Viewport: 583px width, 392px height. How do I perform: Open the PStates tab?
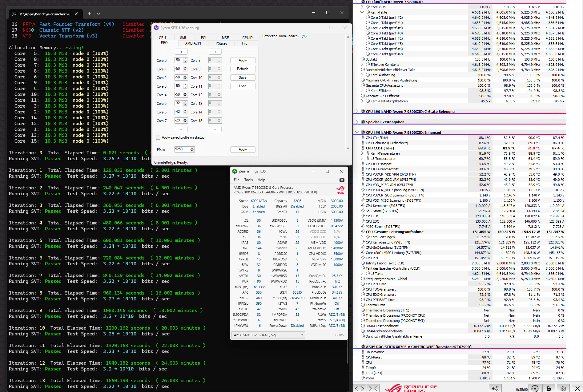pyautogui.click(x=221, y=43)
